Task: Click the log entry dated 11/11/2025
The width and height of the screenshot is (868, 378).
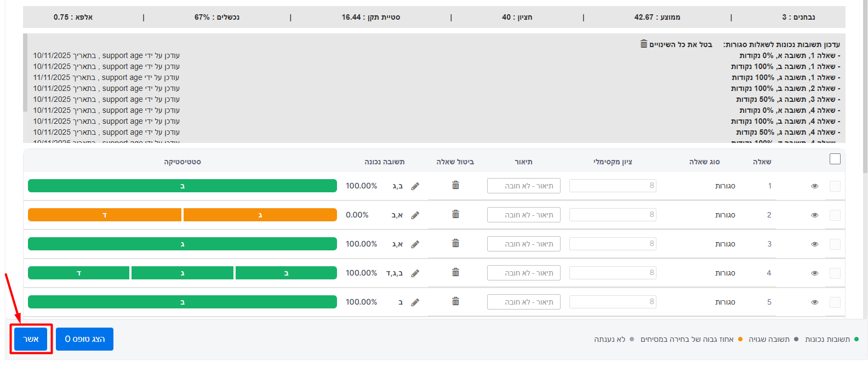Action: [x=106, y=77]
